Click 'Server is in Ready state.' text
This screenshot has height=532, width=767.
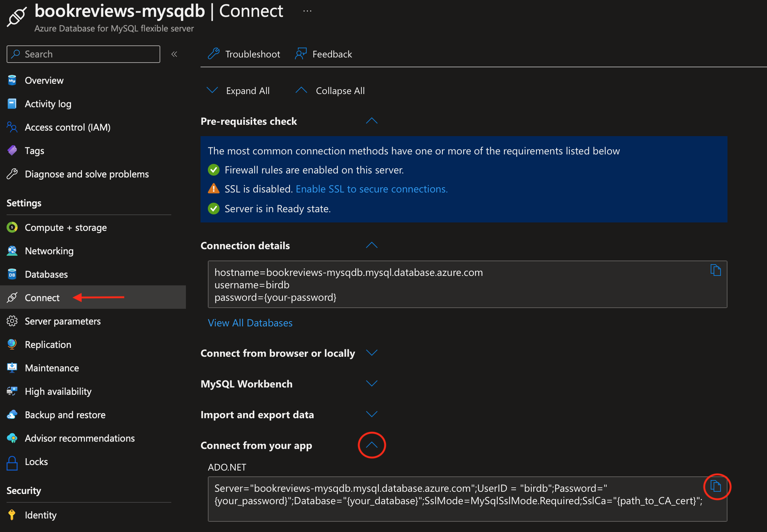click(x=277, y=209)
